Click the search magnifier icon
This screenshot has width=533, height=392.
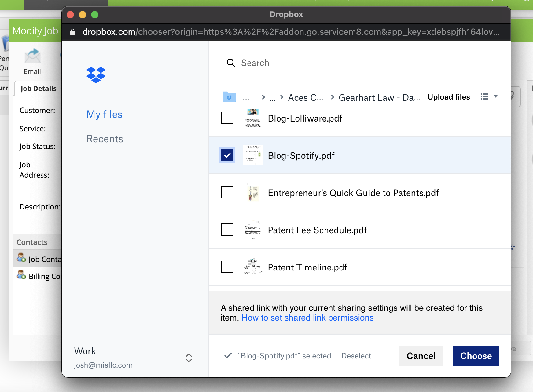point(231,63)
